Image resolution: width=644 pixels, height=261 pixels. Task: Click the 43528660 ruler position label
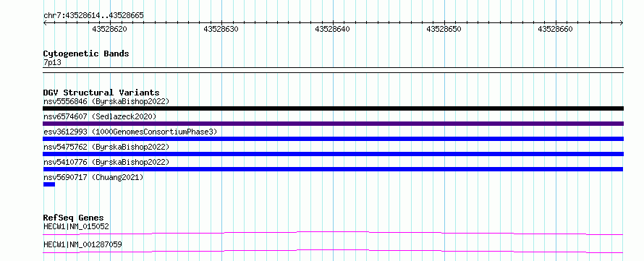[555, 29]
